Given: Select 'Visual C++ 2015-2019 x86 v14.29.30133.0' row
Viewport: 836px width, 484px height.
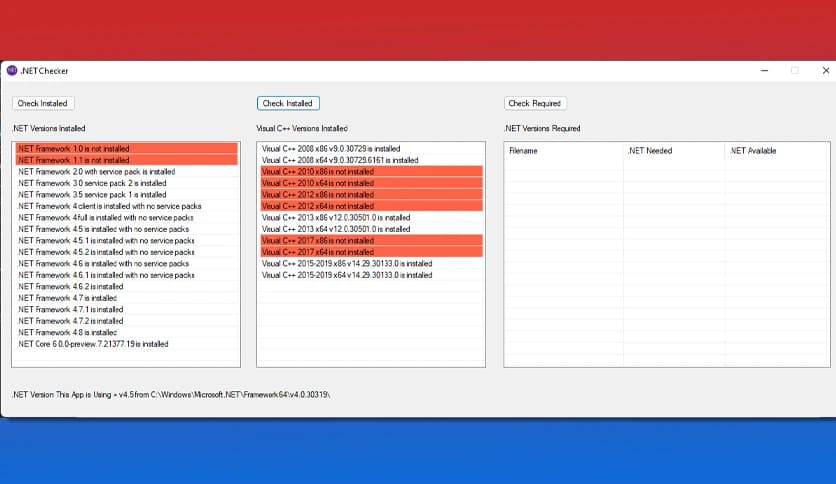Looking at the screenshot, I should point(372,263).
